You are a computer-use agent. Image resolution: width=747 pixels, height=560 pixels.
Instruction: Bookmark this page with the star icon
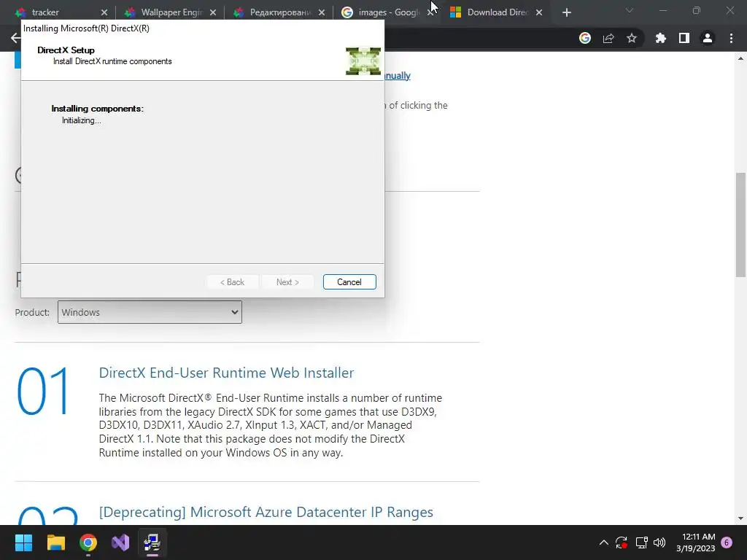coord(632,38)
